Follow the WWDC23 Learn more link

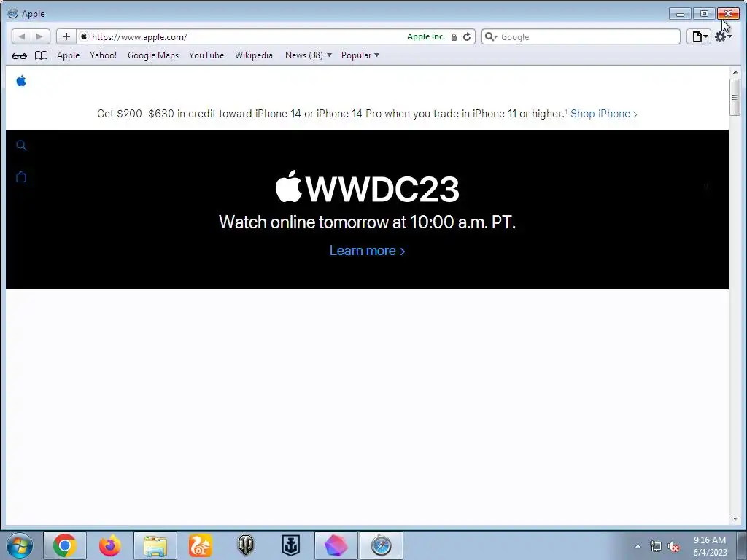368,251
